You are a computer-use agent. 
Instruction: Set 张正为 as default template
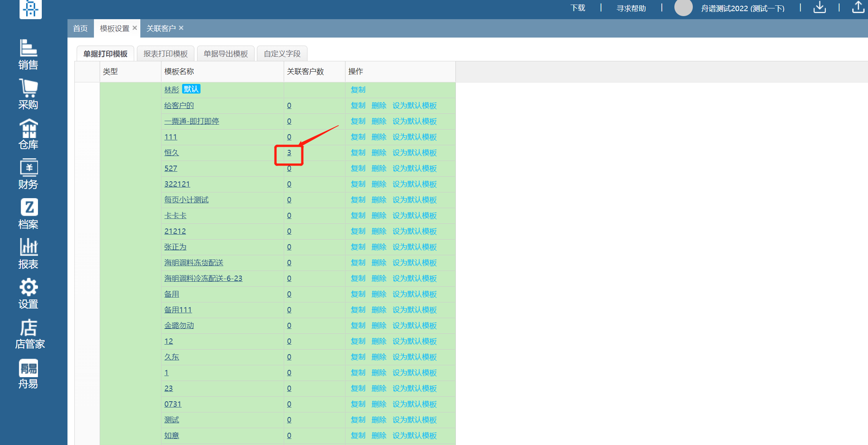pos(414,247)
